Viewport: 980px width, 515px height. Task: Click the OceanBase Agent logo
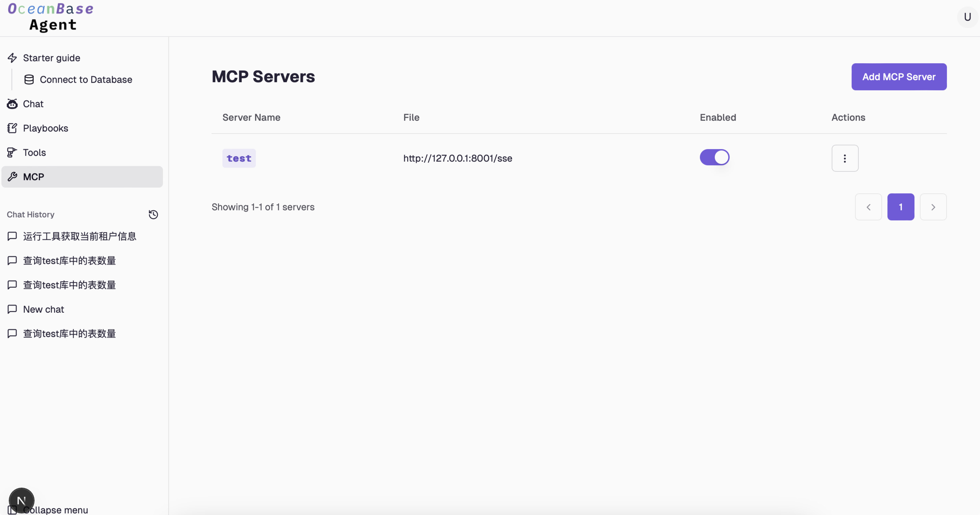(x=51, y=17)
